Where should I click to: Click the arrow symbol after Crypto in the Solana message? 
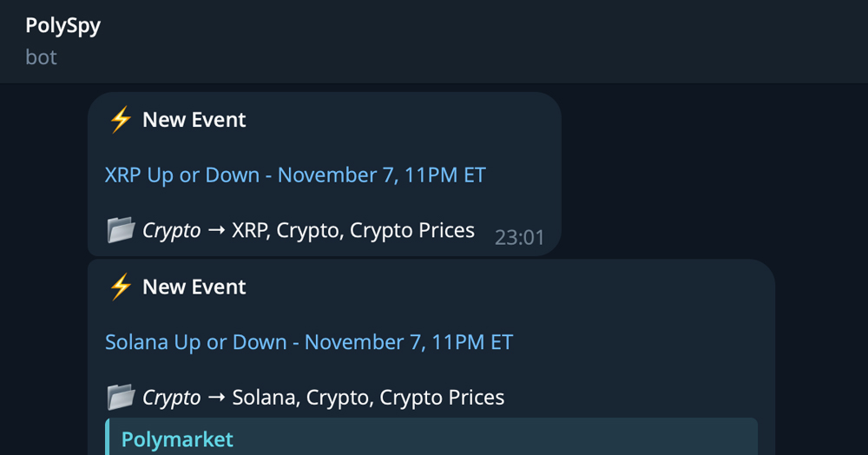pyautogui.click(x=216, y=399)
